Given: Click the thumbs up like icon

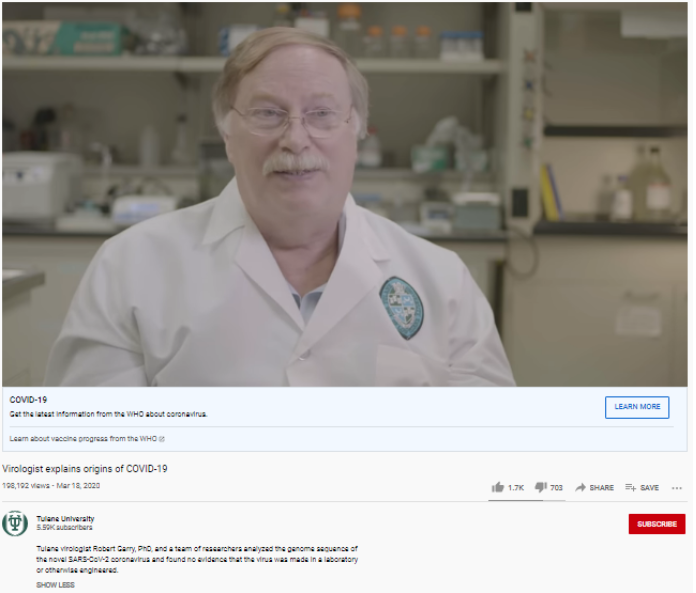Looking at the screenshot, I should tap(498, 487).
